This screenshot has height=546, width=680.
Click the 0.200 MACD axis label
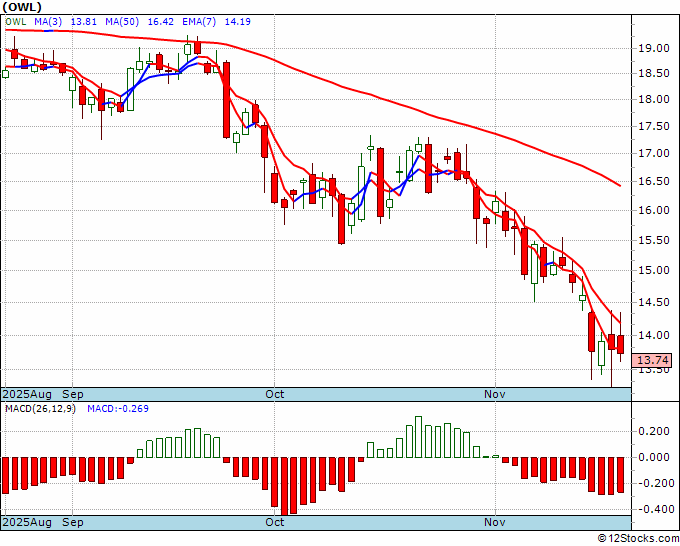(654, 432)
